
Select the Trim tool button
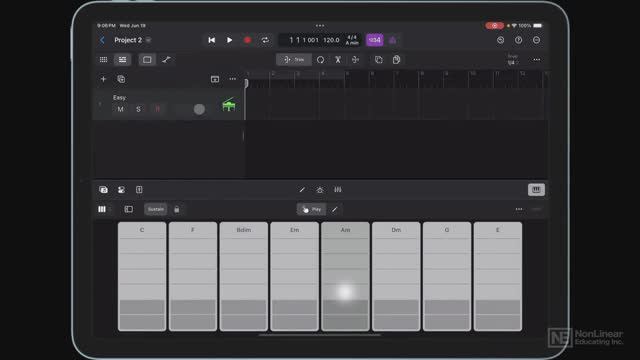click(x=294, y=60)
